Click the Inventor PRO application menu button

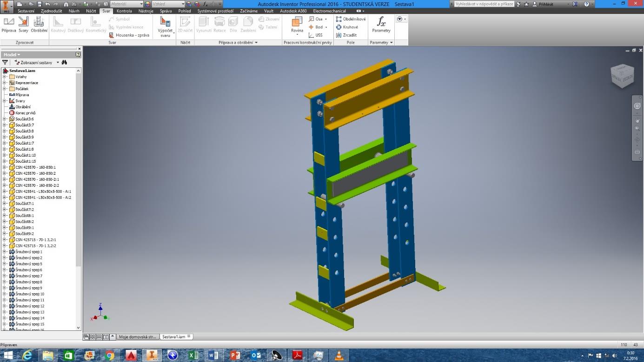point(7,7)
